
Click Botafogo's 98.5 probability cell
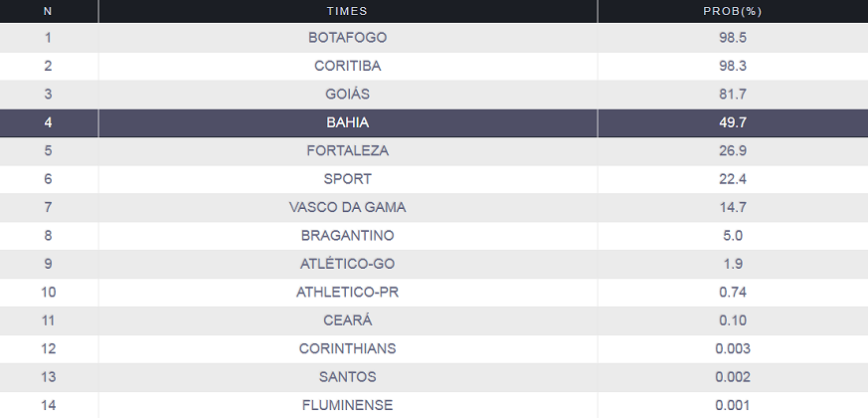pos(733,38)
